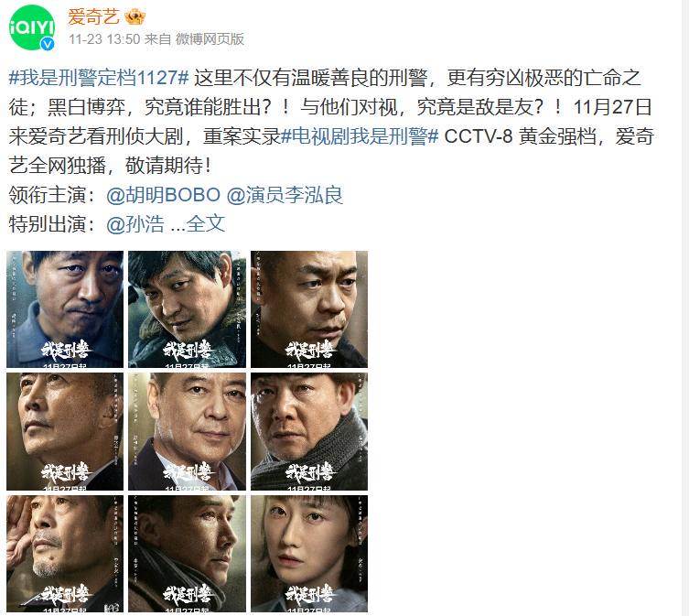Open bottom-right poster of the woman
Image resolution: width=689 pixels, height=616 pixels.
pyautogui.click(x=309, y=554)
